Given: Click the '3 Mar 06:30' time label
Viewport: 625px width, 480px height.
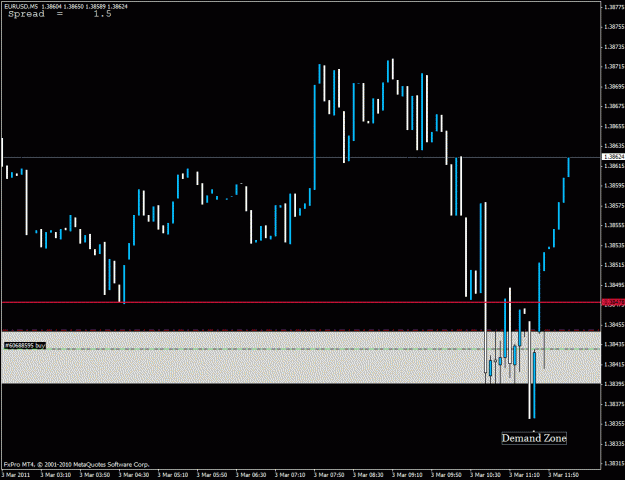Looking at the screenshot, I should tap(251, 475).
